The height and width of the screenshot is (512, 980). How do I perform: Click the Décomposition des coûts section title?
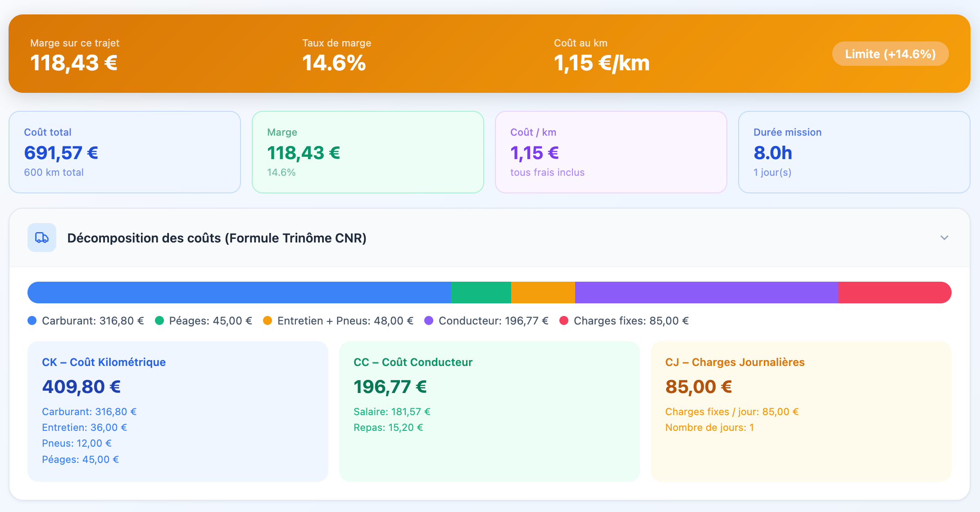217,238
